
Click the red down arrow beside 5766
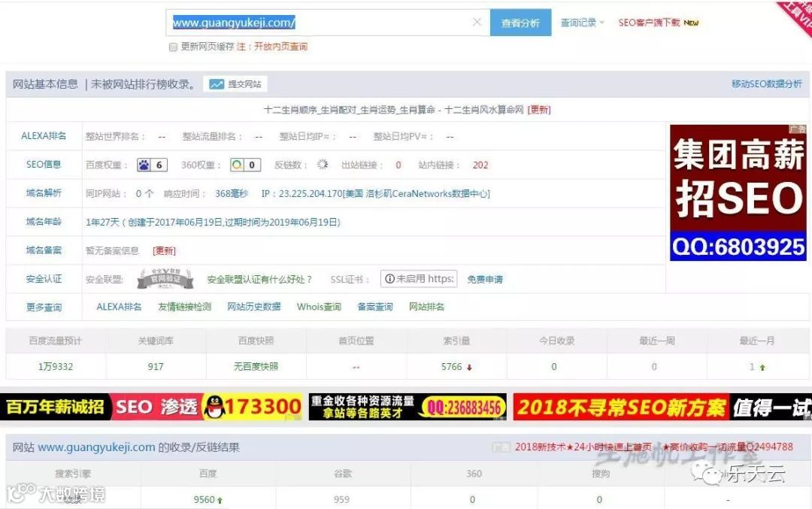(x=469, y=368)
